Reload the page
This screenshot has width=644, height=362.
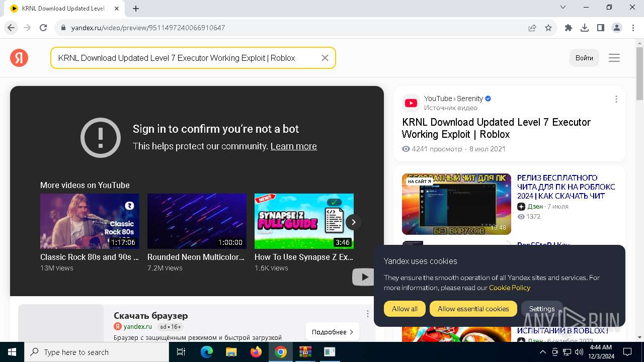tap(43, 28)
